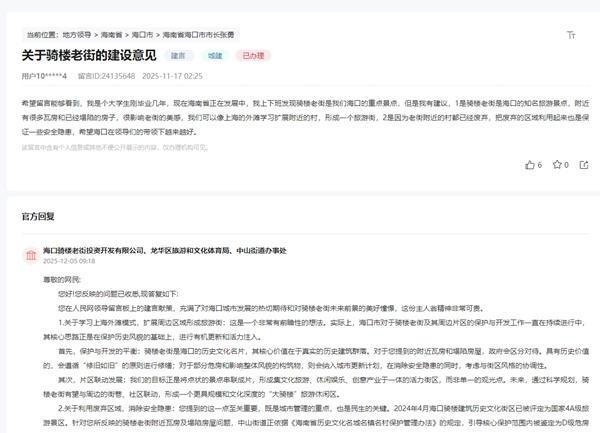This screenshot has width=600, height=433.
Task: Click the post title 关于骑楼老街的建设意见
Action: click(x=88, y=55)
